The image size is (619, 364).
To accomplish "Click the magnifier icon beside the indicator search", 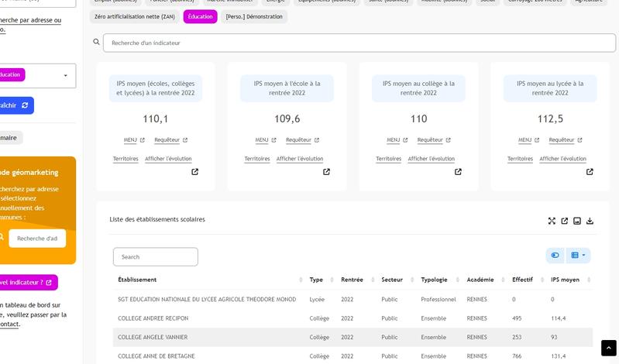I will point(97,43).
